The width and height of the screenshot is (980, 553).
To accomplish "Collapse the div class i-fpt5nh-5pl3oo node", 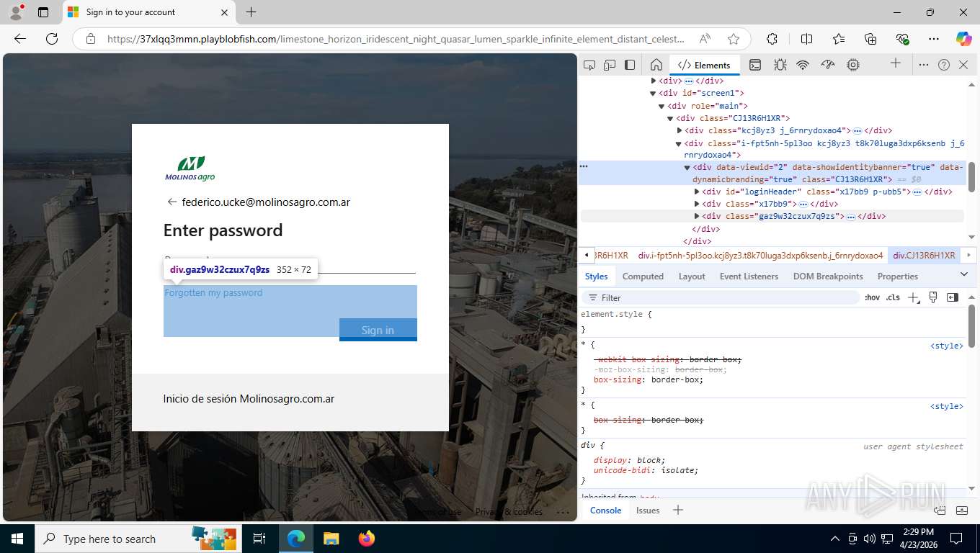I will pyautogui.click(x=679, y=143).
